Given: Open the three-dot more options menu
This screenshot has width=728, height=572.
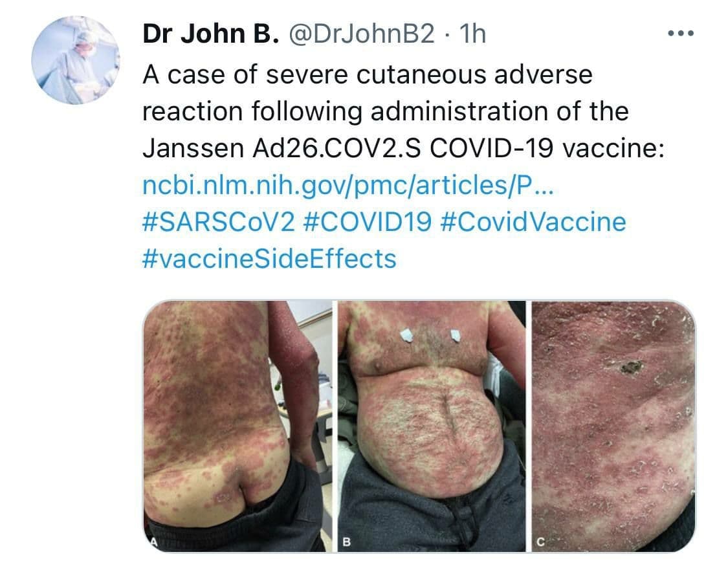Looking at the screenshot, I should coord(680,34).
